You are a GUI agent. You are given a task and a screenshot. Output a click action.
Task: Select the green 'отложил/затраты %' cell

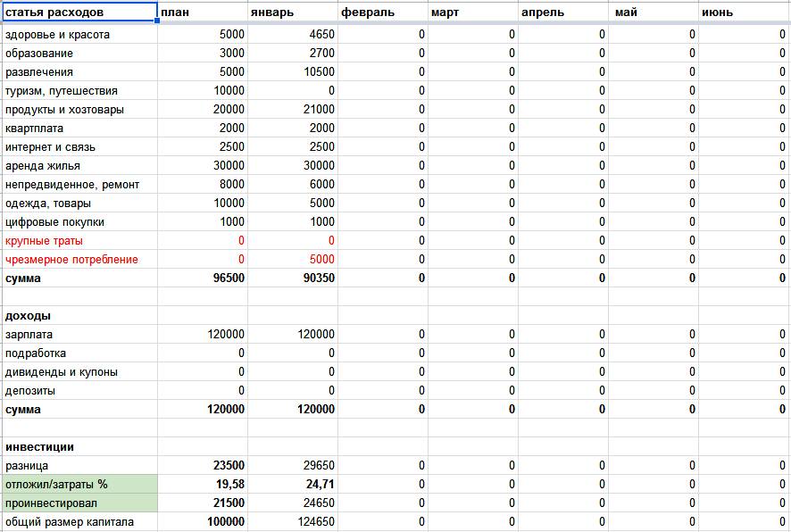[x=79, y=485]
